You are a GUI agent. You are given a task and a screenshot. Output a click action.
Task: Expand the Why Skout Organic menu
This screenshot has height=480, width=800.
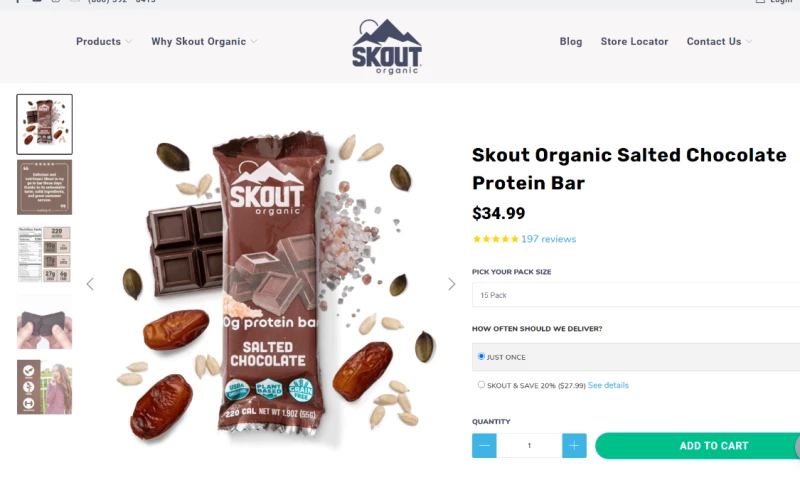[x=204, y=41]
